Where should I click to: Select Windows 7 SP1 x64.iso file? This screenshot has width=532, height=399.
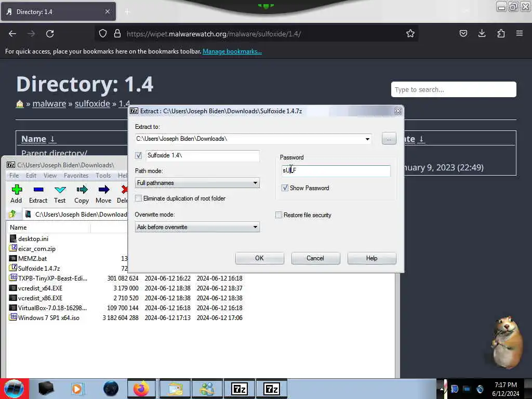pos(48,317)
